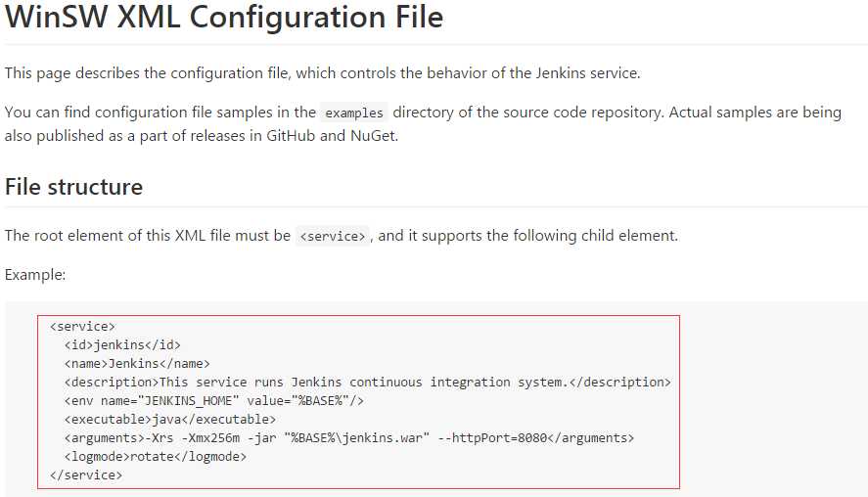Click the JENKINS_HOME env code line
This screenshot has width=868, height=497.
click(x=214, y=400)
